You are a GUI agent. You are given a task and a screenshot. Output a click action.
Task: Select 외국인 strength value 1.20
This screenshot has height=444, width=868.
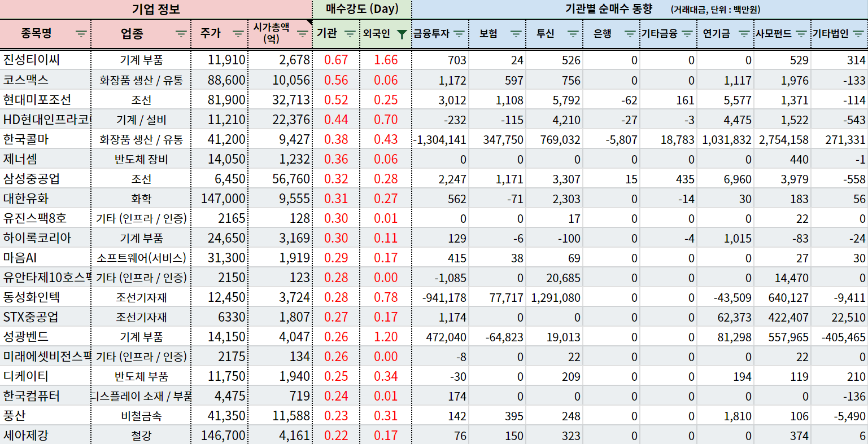(x=386, y=337)
